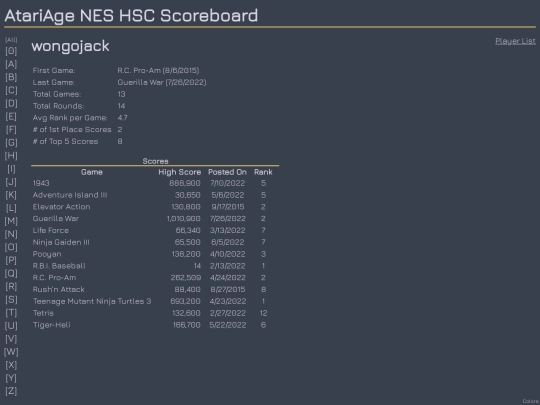Image resolution: width=540 pixels, height=405 pixels.
Task: Filter players by letter [Y]
Action: point(11,378)
